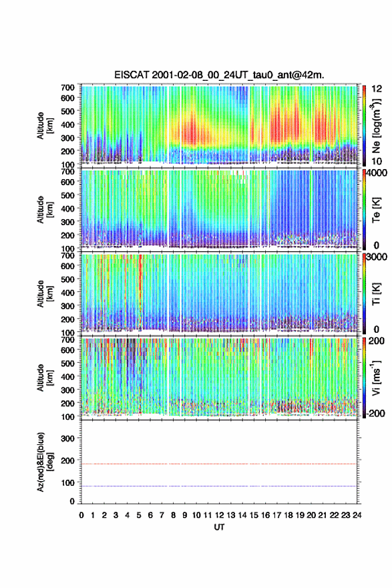The width and height of the screenshot is (392, 588).
Task: Click the Vi velocity color bar
Action: pos(364,378)
